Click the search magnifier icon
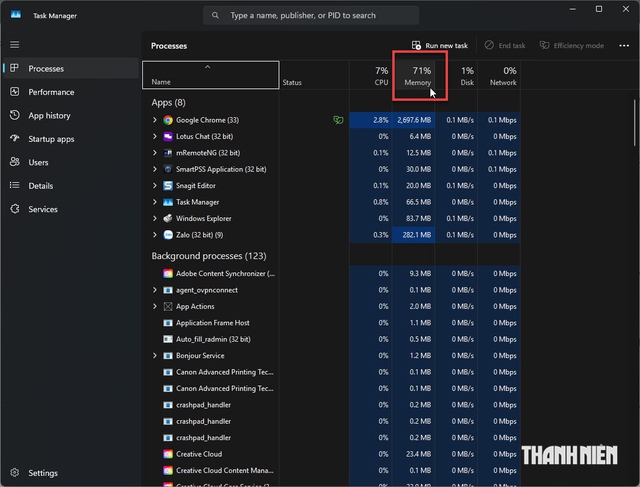640x487 pixels. click(215, 16)
